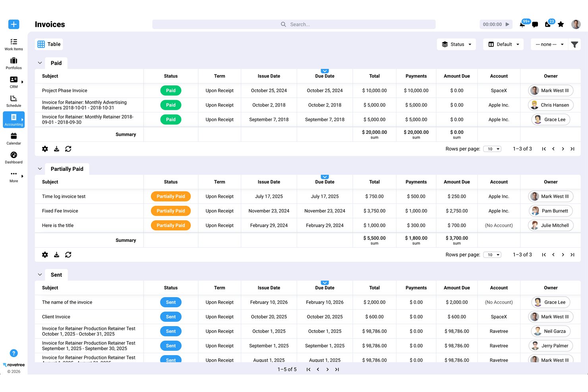Open the More sidebar menu
588x392 pixels.
click(14, 177)
